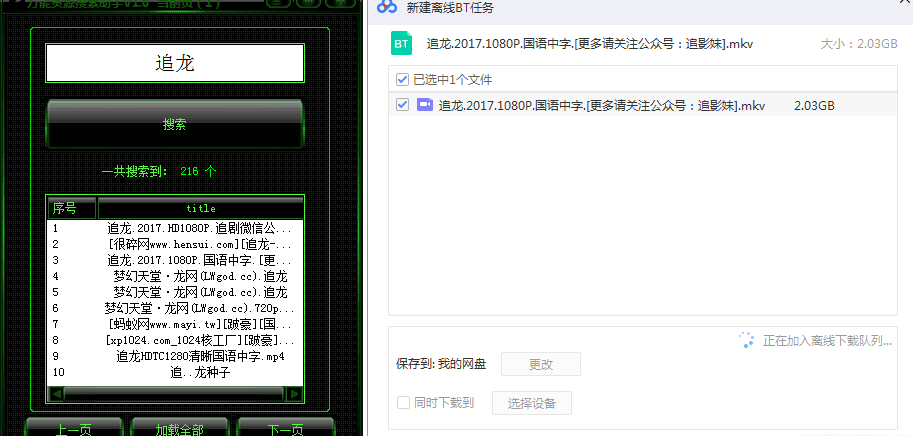Image resolution: width=913 pixels, height=436 pixels.
Task: Open the 选择设备 device chooser
Action: [532, 403]
